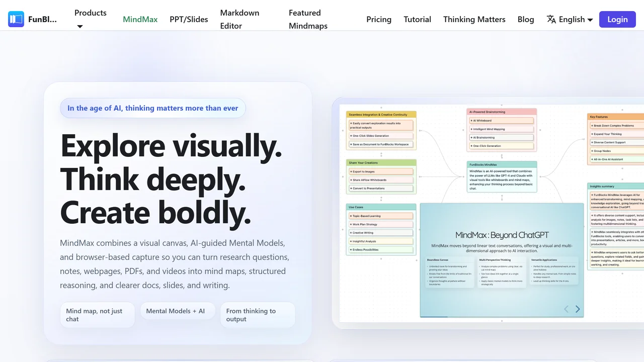Click the Login button
This screenshot has height=362, width=644.
617,19
